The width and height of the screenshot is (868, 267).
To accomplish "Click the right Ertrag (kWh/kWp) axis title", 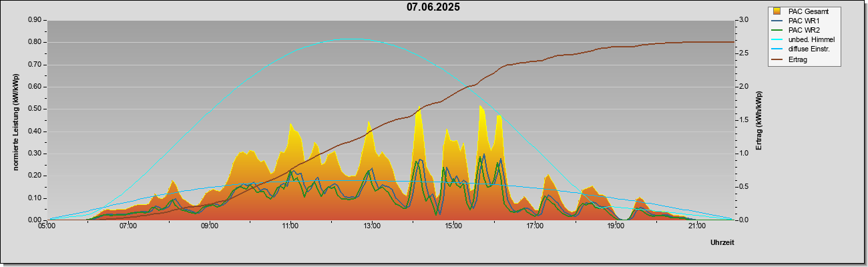I will (x=758, y=120).
